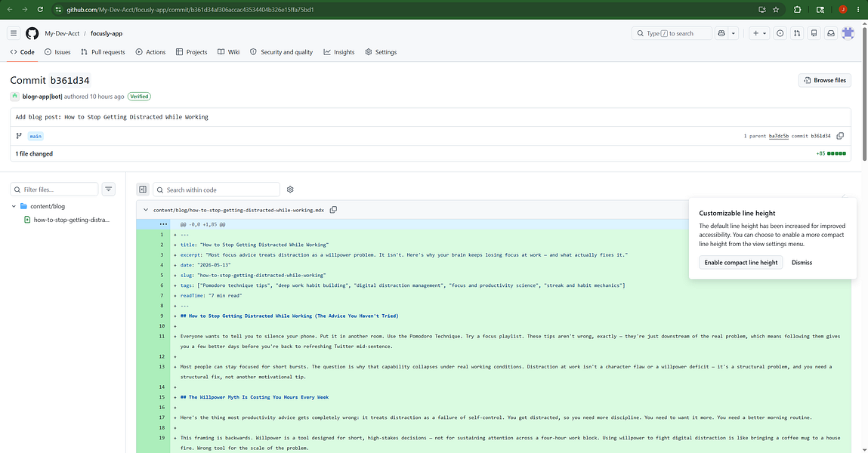
Task: Click Enable compact line height button
Action: click(740, 263)
